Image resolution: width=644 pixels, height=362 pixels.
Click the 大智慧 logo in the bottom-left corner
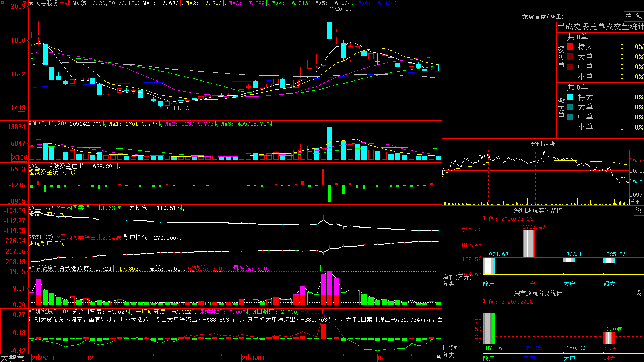tap(12, 358)
